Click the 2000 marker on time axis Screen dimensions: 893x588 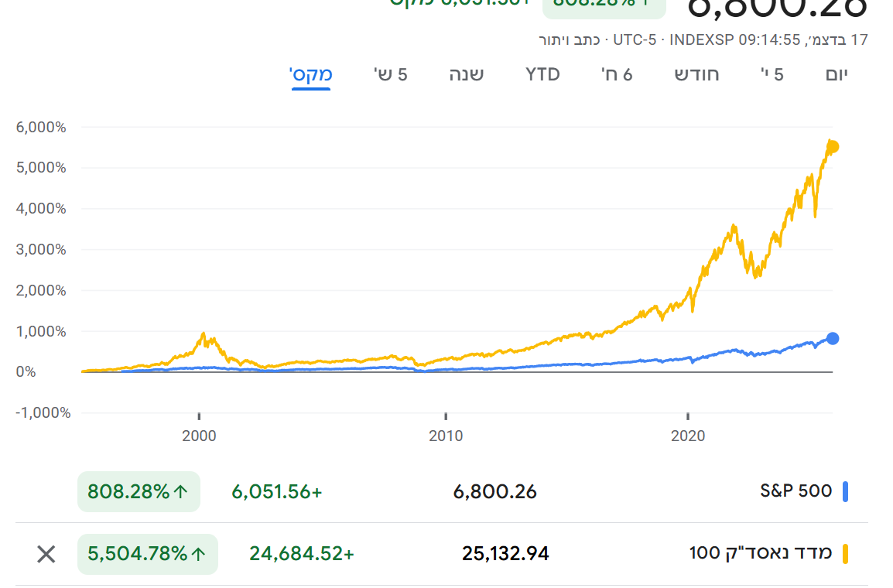(x=199, y=436)
